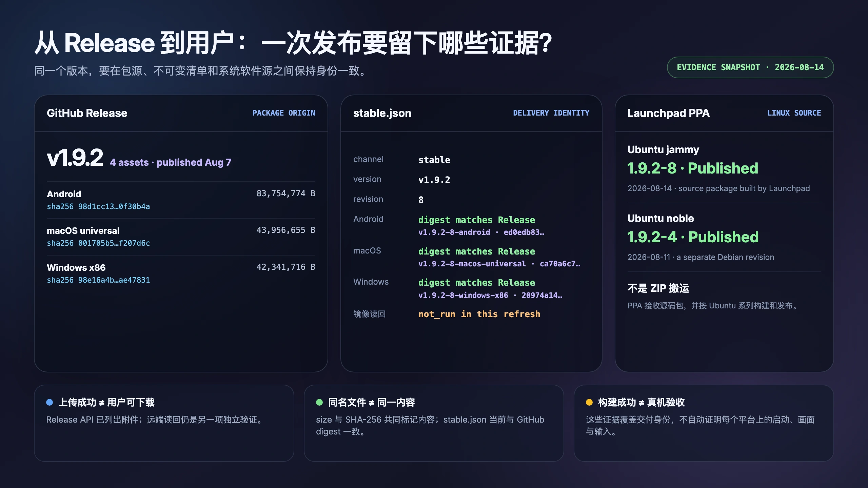Click Android size 83,754,774 B

pos(286,193)
